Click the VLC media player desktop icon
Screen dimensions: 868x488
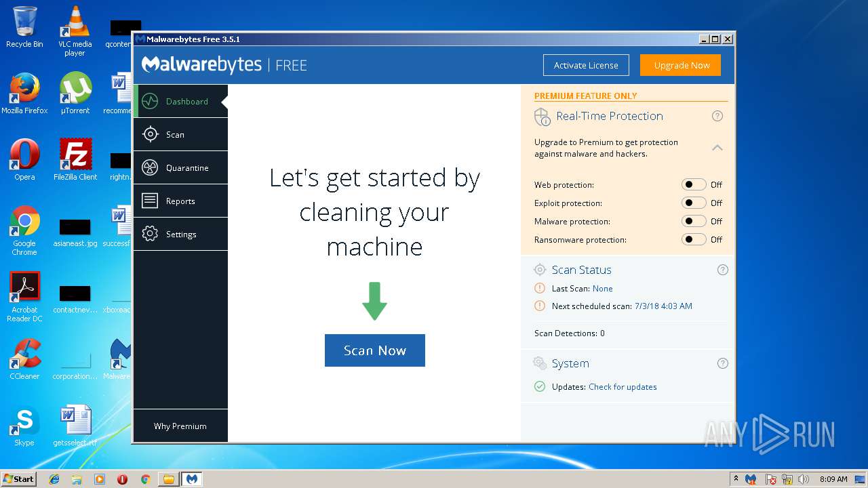[75, 31]
